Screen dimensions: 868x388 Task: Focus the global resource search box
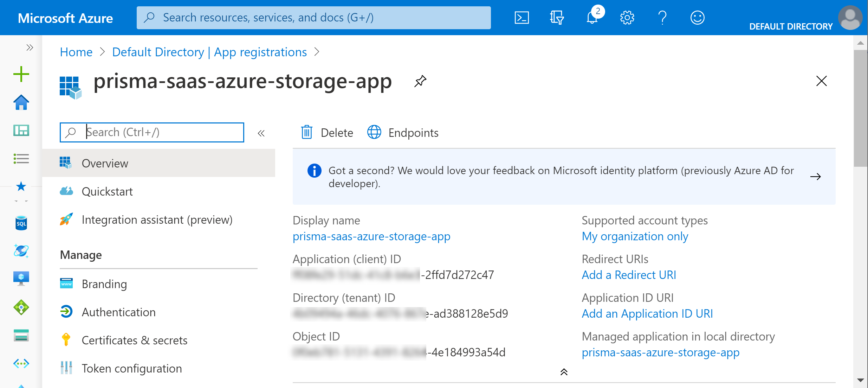(313, 18)
